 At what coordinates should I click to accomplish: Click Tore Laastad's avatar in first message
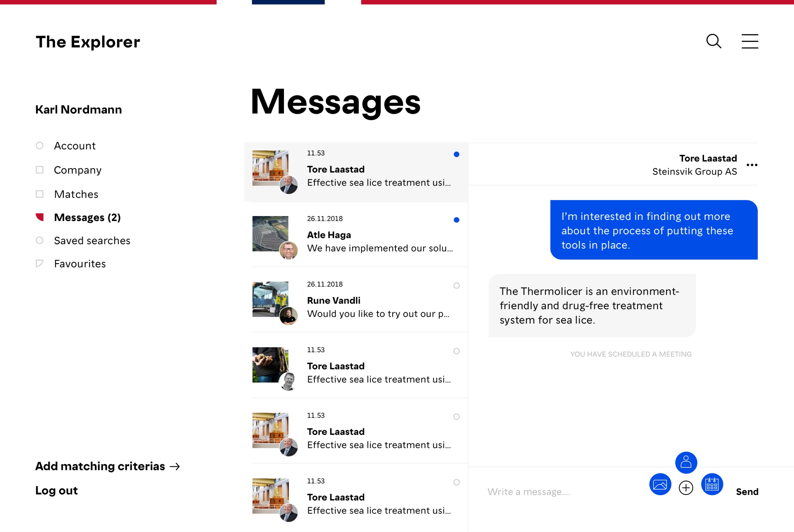coord(289,185)
